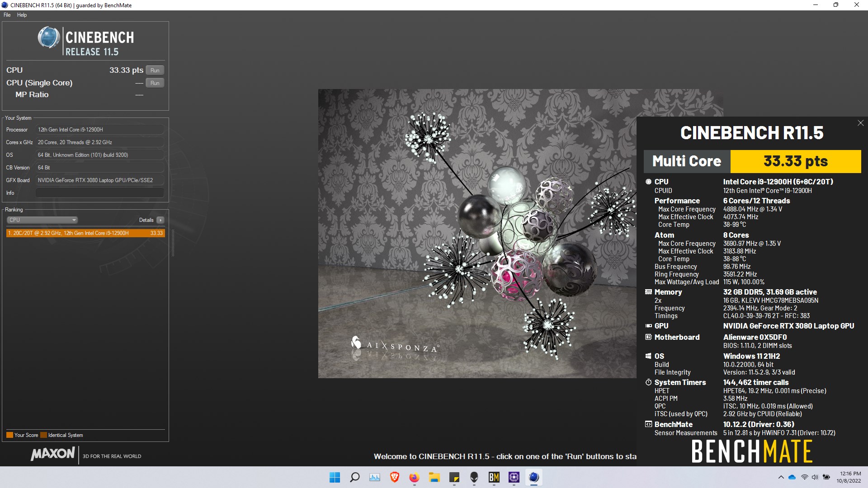Screen dimensions: 868x488
Task: Select the 20C/20T i9-12900H ranking entry
Action: click(x=85, y=233)
